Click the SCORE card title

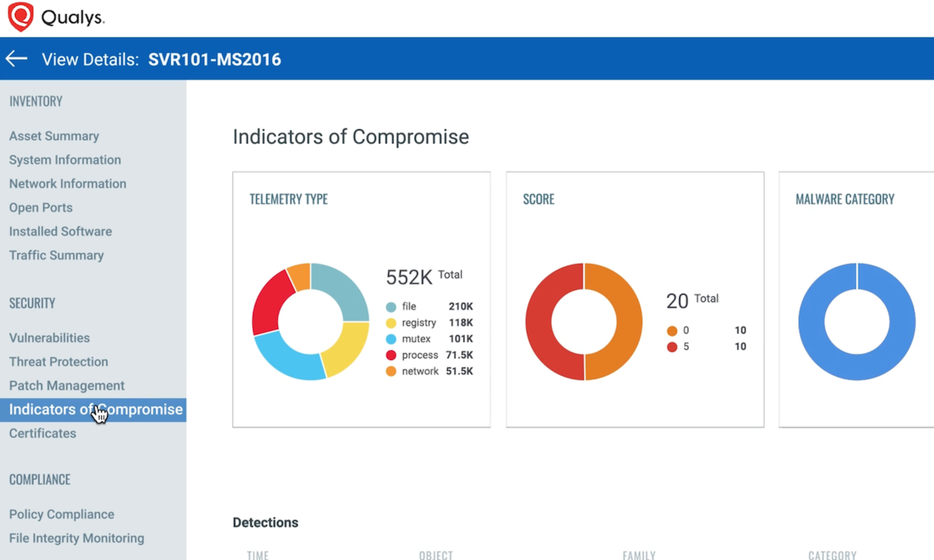[539, 199]
